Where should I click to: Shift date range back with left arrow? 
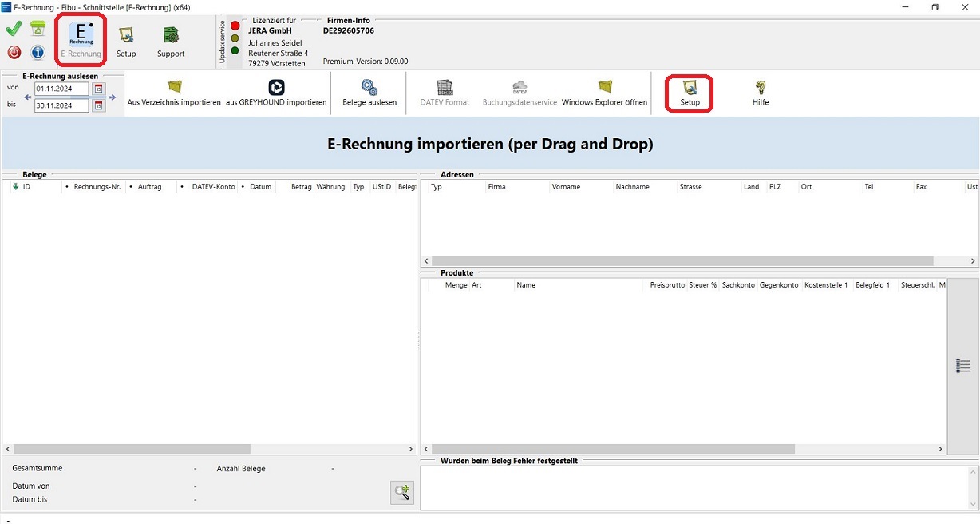point(28,97)
